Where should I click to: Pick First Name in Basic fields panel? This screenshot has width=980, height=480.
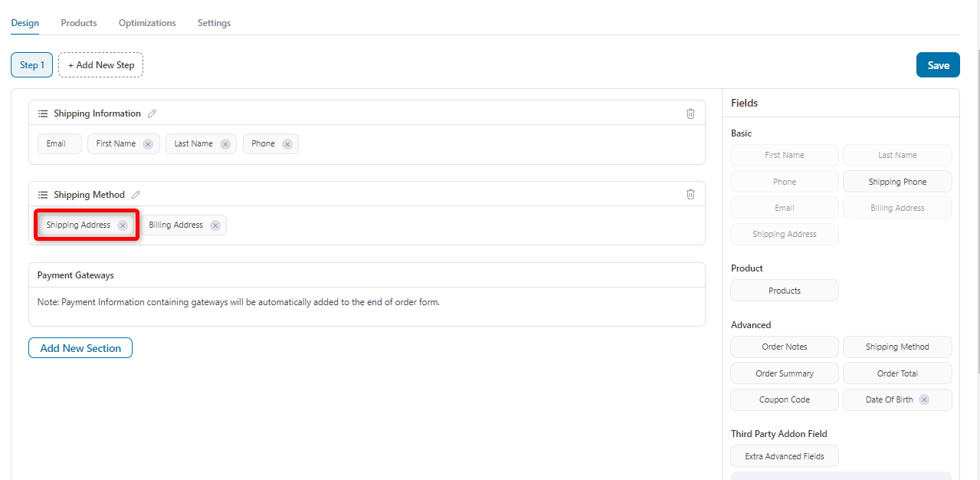pyautogui.click(x=785, y=155)
